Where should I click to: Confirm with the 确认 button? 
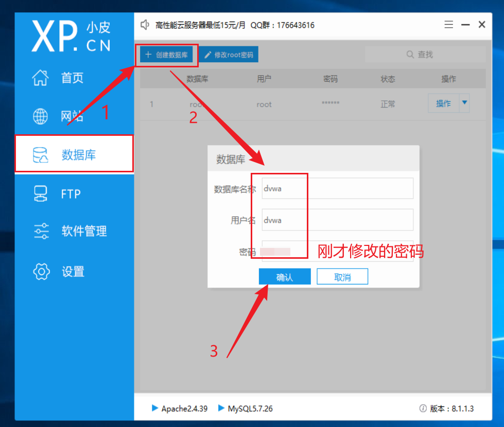tap(285, 277)
